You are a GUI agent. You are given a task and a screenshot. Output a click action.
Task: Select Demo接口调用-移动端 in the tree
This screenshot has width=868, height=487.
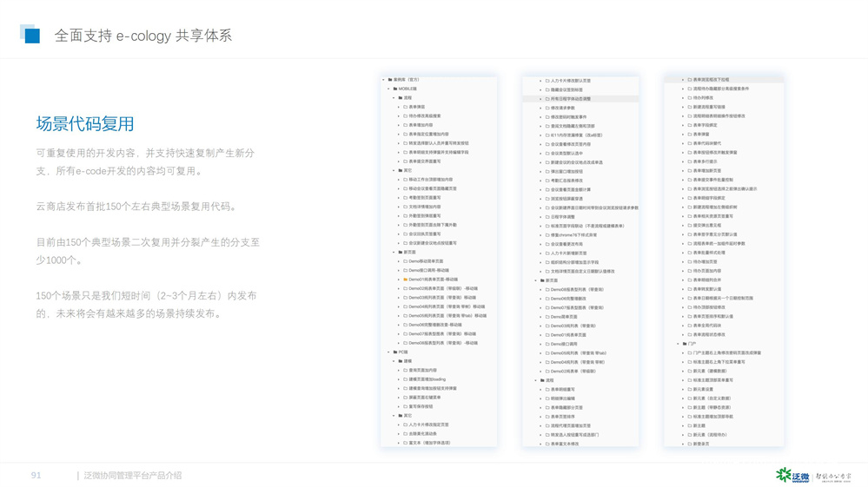(x=428, y=270)
